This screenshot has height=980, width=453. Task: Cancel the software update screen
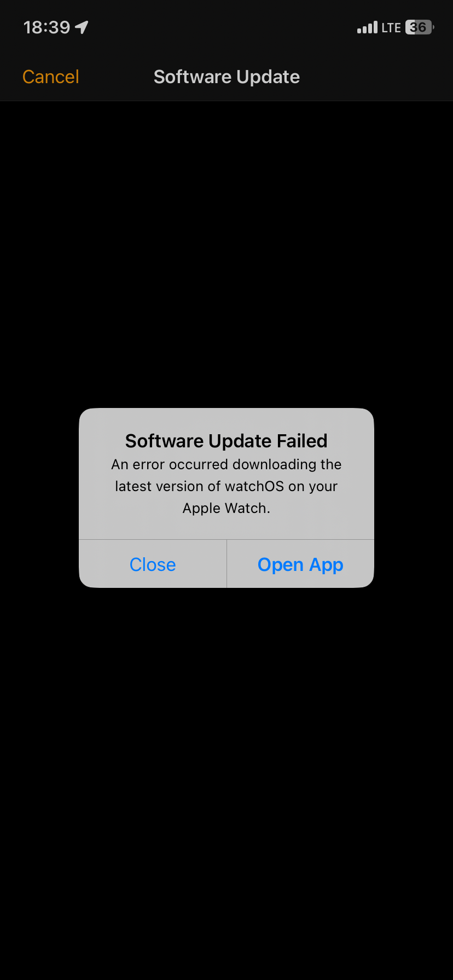click(x=51, y=77)
